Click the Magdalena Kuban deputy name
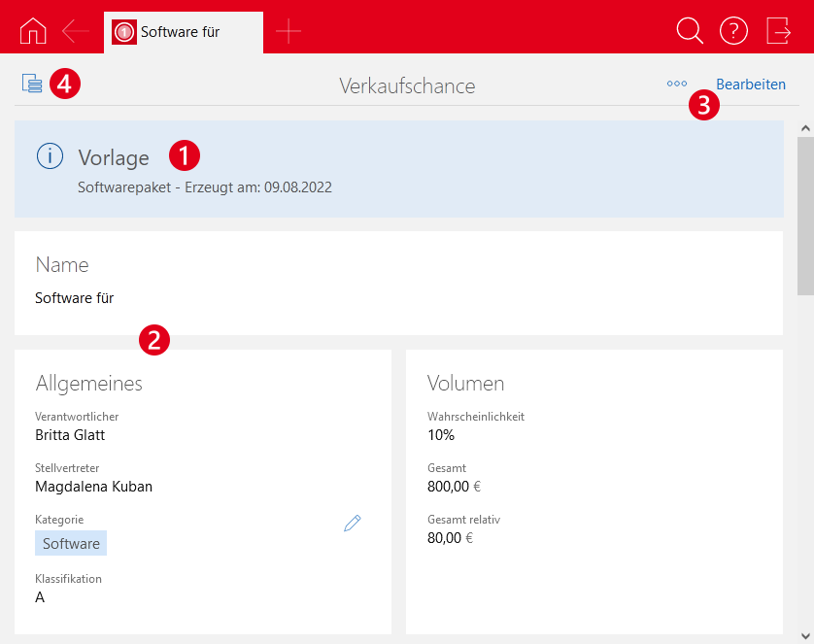Viewport: 814px width, 644px height. coord(93,487)
